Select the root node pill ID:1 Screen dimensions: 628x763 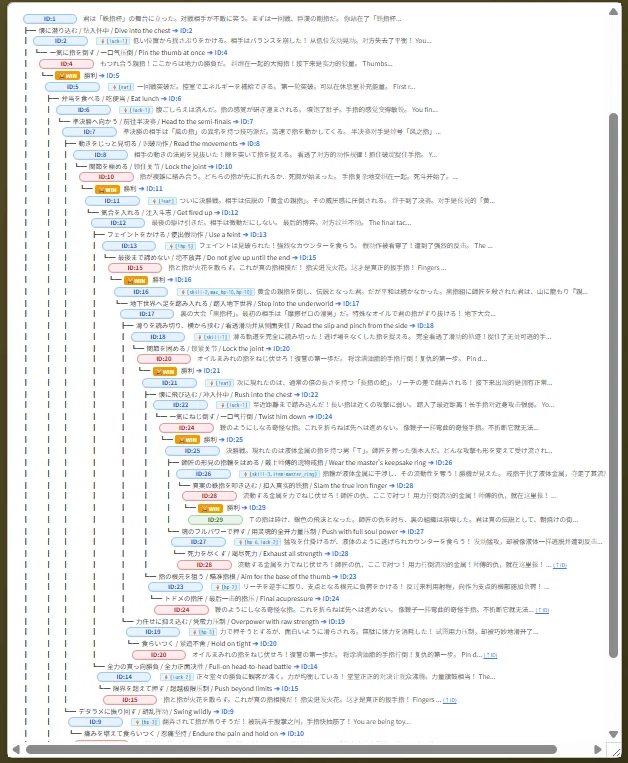pyautogui.click(x=50, y=19)
